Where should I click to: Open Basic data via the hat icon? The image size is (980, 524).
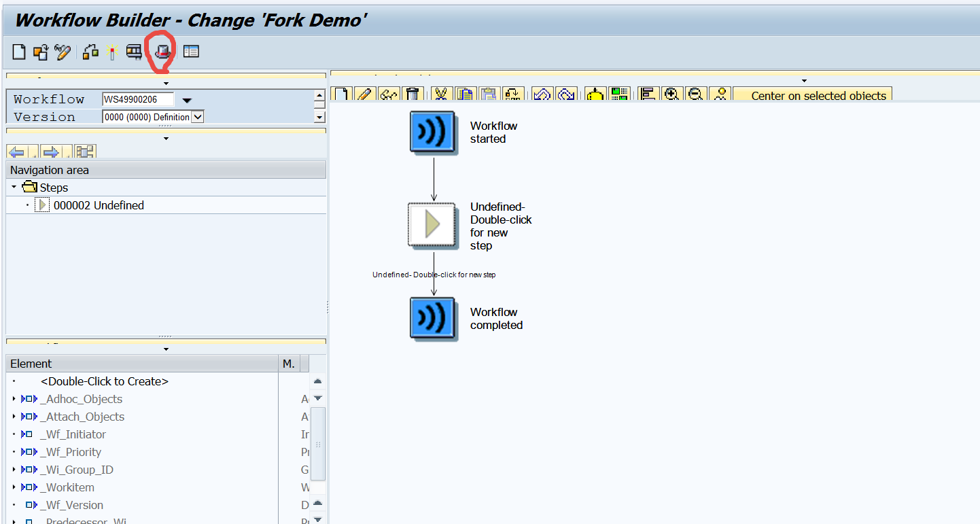(x=162, y=51)
